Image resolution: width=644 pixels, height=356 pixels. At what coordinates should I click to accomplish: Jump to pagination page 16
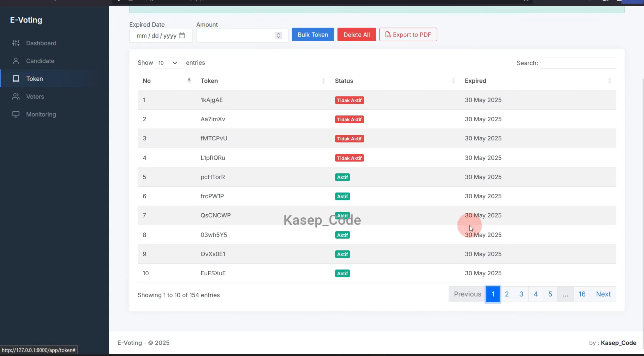[x=582, y=294]
